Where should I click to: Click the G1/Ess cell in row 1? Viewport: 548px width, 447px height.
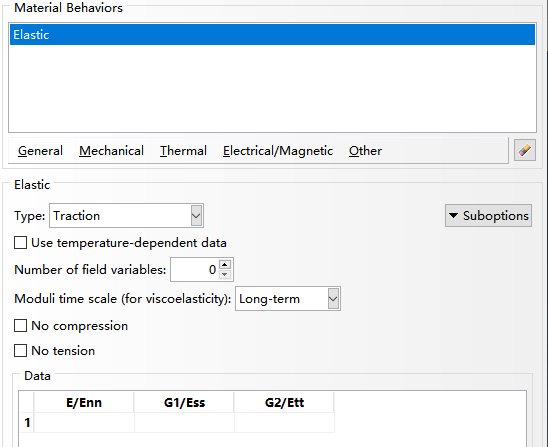(184, 423)
